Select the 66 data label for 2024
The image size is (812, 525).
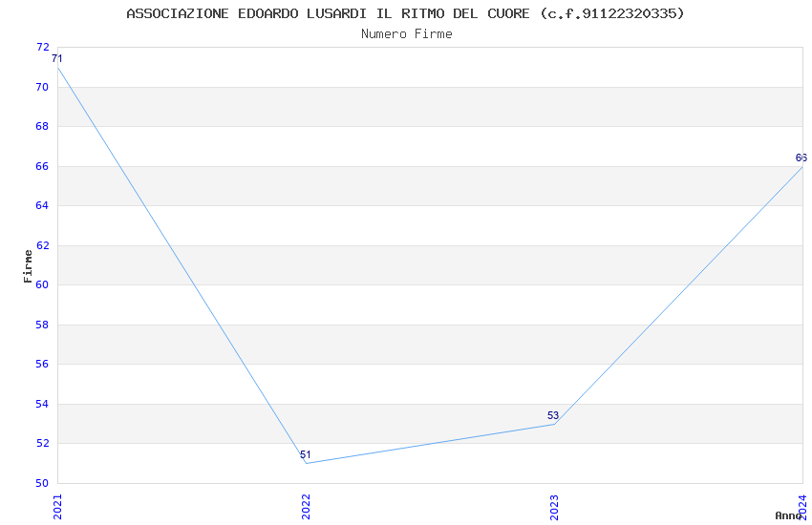coord(801,157)
